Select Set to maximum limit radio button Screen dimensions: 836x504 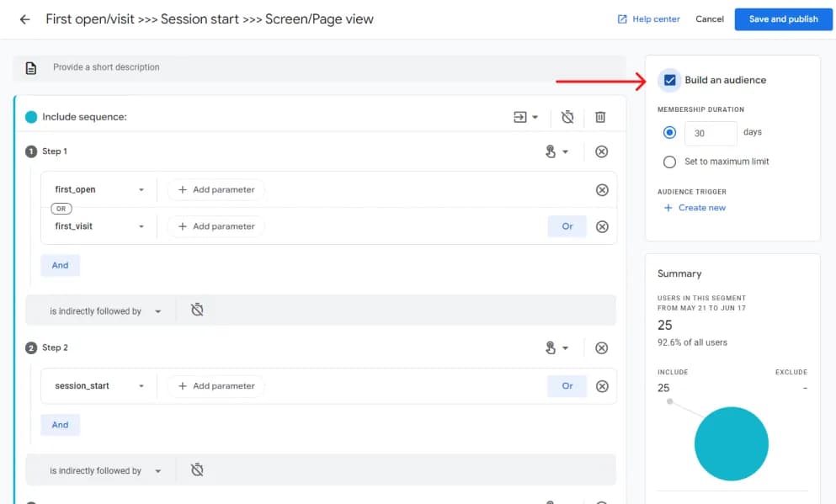coord(669,162)
